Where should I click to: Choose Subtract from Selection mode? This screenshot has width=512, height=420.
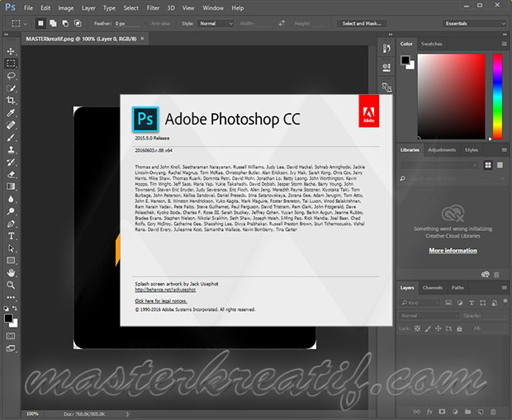click(65, 23)
